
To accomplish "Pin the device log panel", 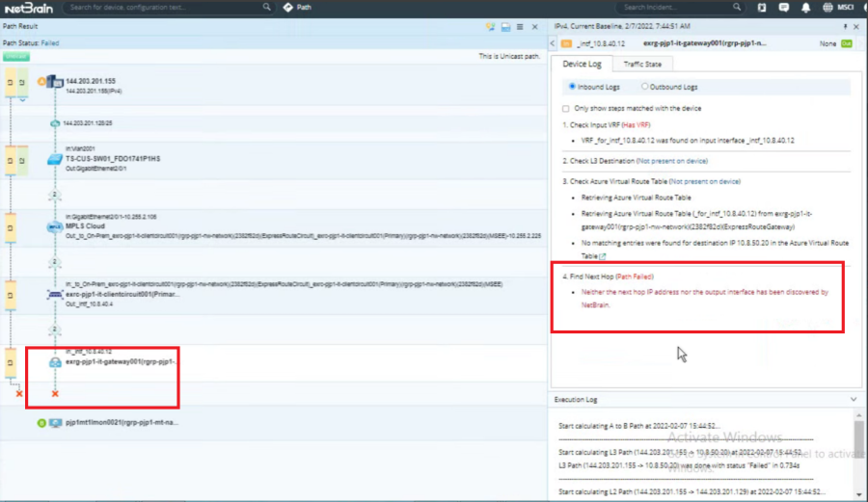I will [x=845, y=26].
